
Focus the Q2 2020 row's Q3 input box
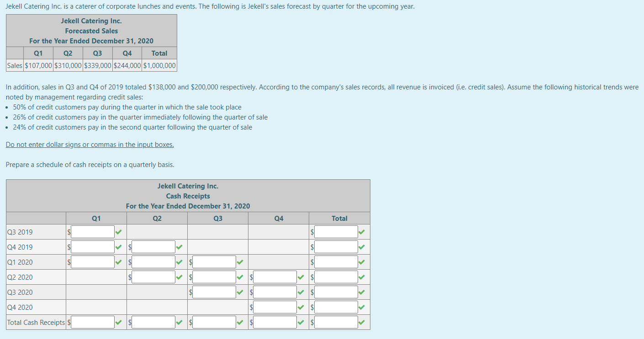(x=214, y=277)
